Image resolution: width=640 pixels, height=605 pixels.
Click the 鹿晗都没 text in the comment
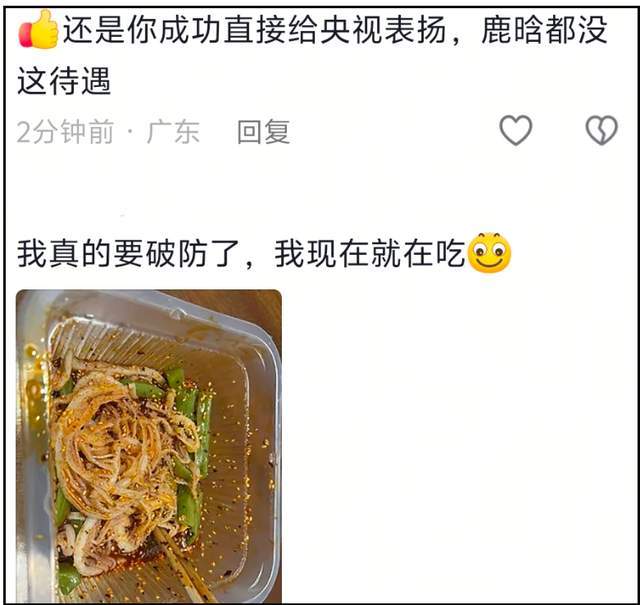[x=545, y=31]
